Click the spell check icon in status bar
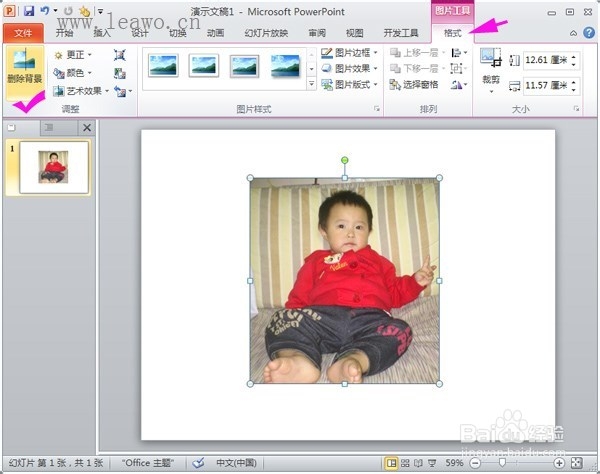 198,463
